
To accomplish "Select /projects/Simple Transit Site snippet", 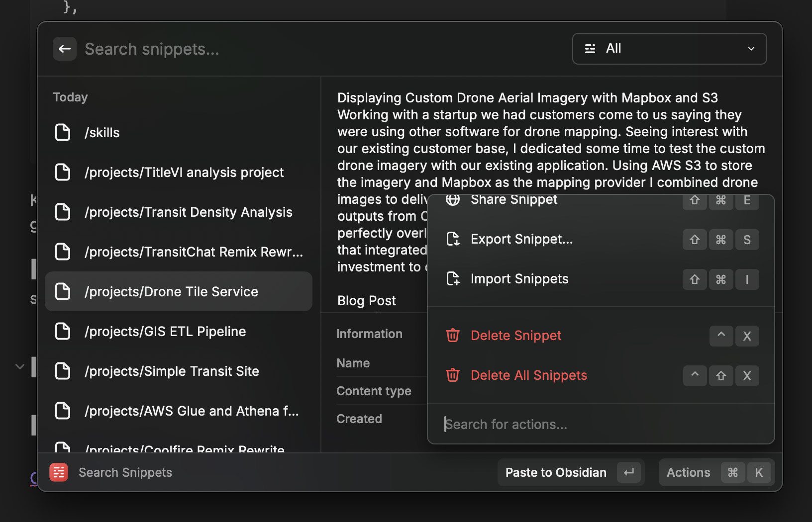I will click(x=179, y=371).
